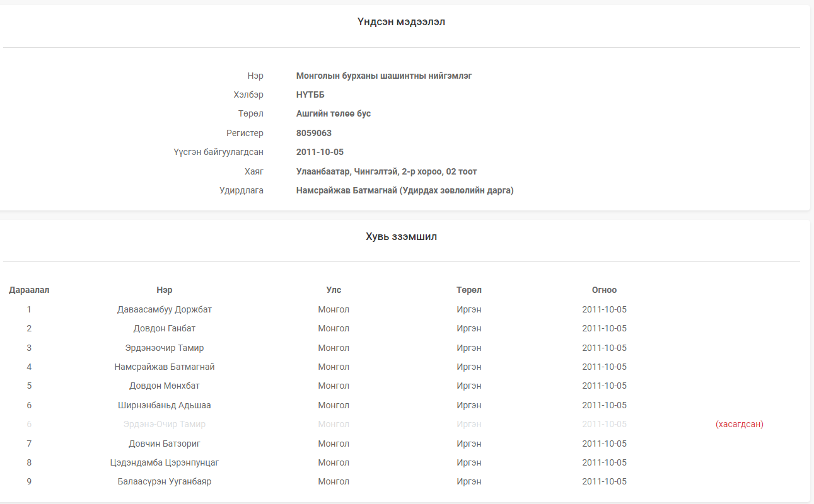Click the "Үндсэн мэдээлэл" section heading

coord(401,22)
